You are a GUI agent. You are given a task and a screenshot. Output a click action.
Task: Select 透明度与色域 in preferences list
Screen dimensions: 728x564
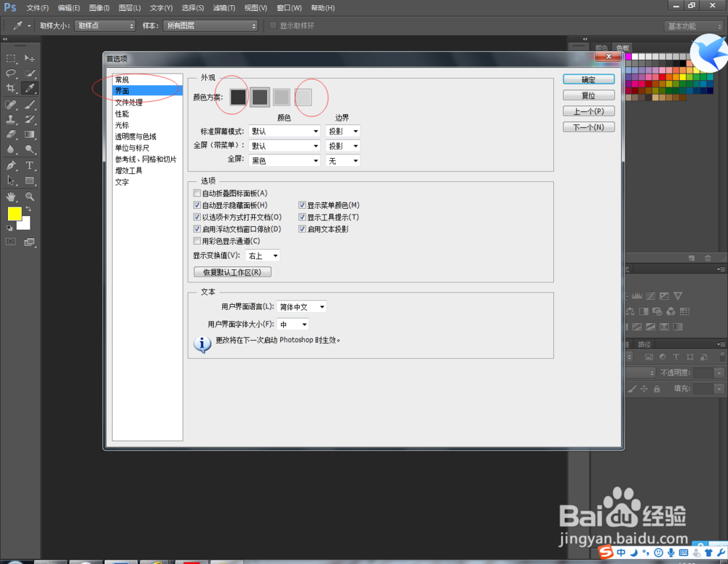click(x=148, y=137)
